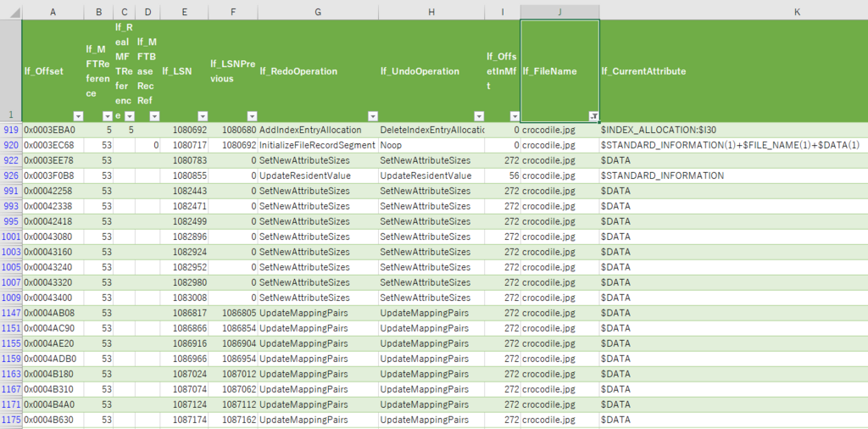
Task: Click UpdateResidentValue in the redo column
Action: pyautogui.click(x=319, y=175)
